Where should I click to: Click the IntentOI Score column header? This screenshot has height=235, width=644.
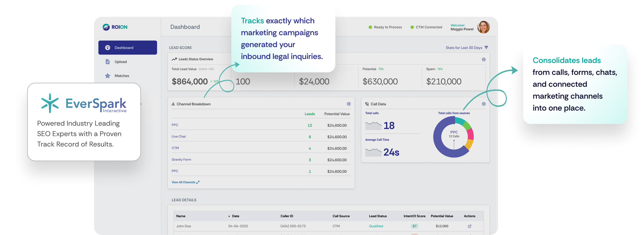pyautogui.click(x=414, y=216)
